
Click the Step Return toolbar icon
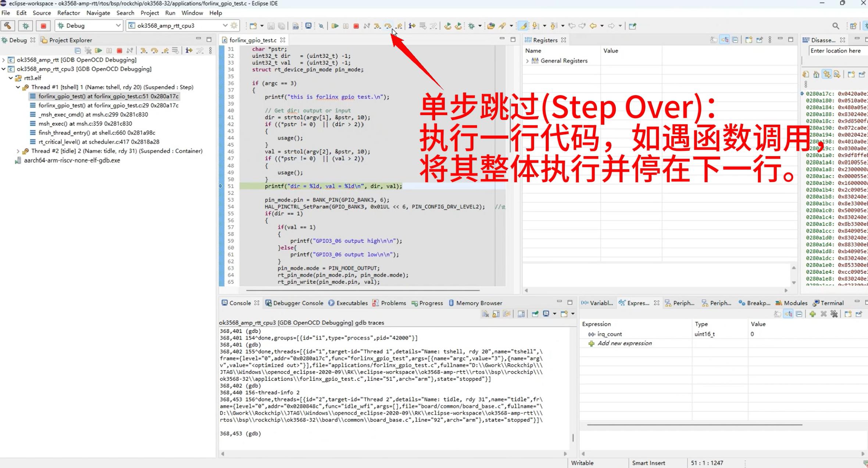point(399,26)
